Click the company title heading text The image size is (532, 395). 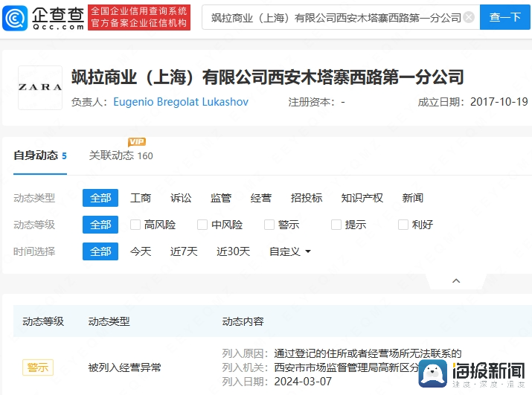click(267, 77)
